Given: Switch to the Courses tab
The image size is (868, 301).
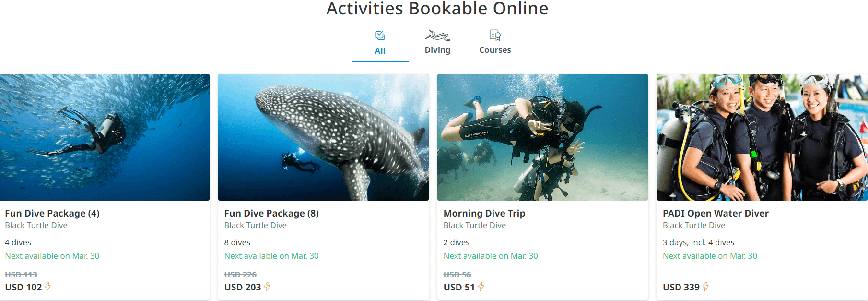Looking at the screenshot, I should [x=495, y=50].
